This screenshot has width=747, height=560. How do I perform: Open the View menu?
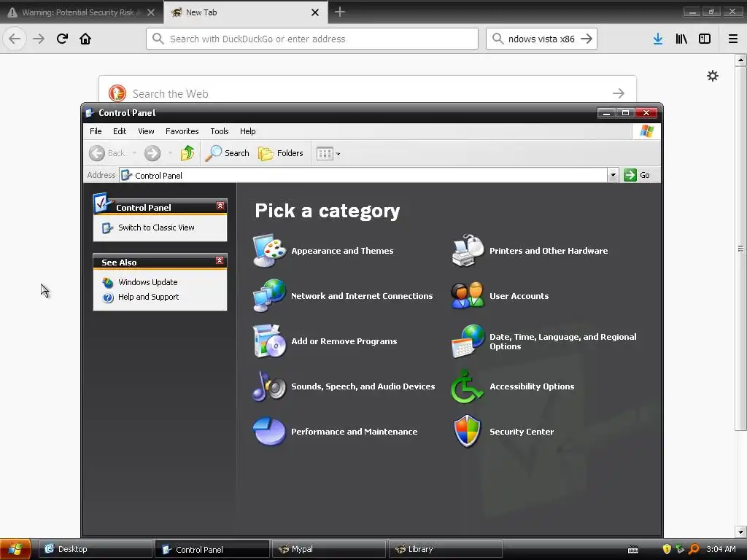tap(146, 131)
